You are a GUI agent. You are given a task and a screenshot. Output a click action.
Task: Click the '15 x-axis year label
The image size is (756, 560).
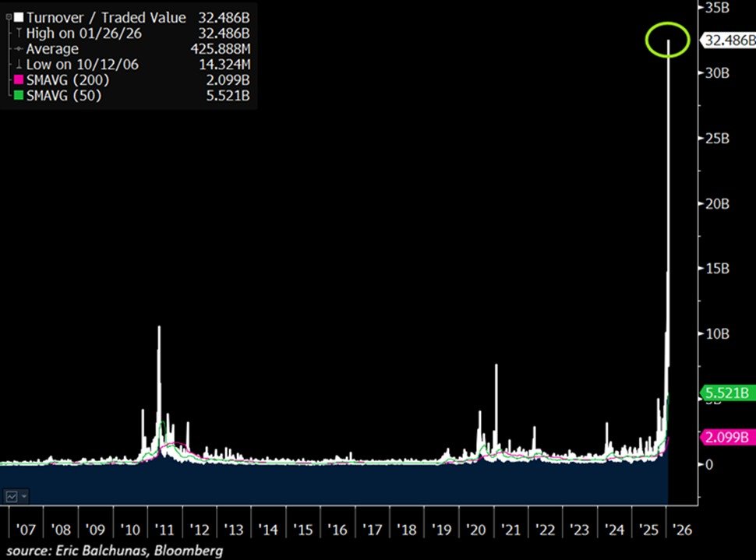click(x=302, y=530)
